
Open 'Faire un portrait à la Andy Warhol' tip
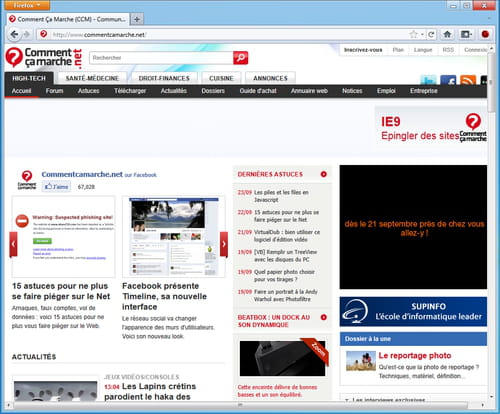click(x=286, y=295)
